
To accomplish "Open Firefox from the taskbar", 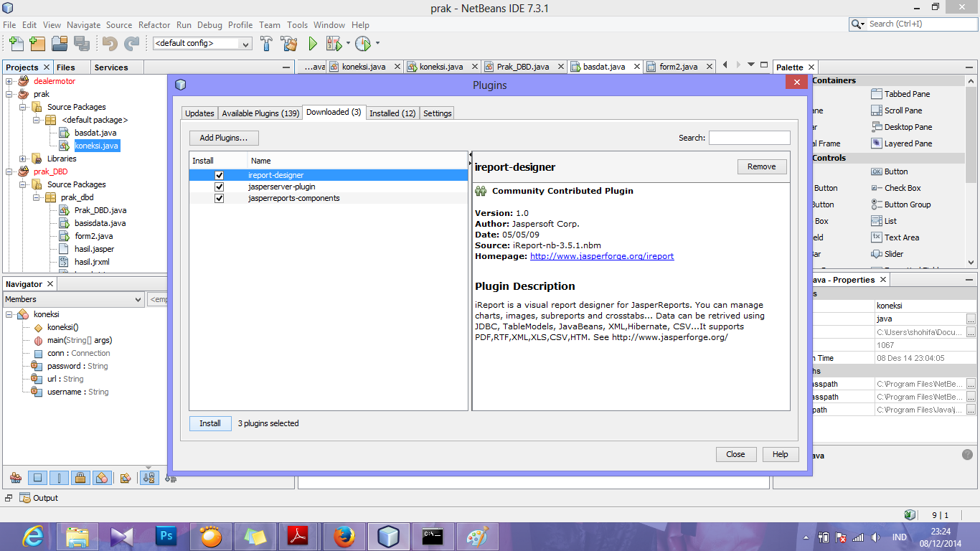I will coord(344,536).
